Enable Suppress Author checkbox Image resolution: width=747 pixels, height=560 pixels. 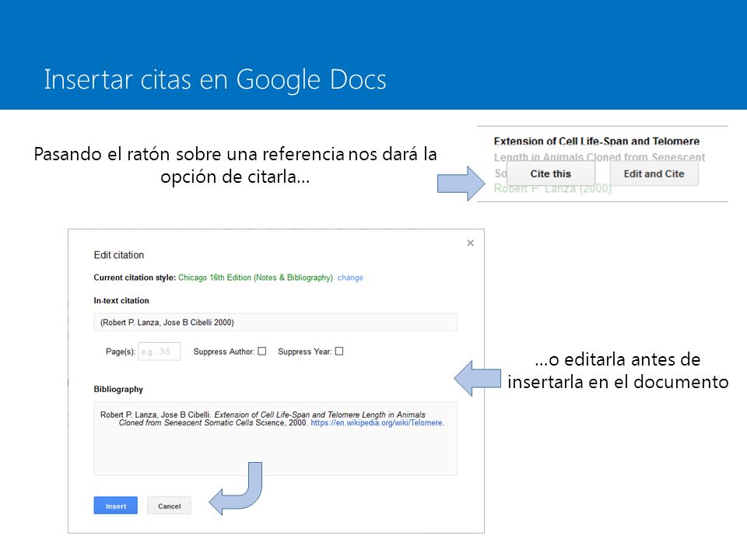point(262,351)
